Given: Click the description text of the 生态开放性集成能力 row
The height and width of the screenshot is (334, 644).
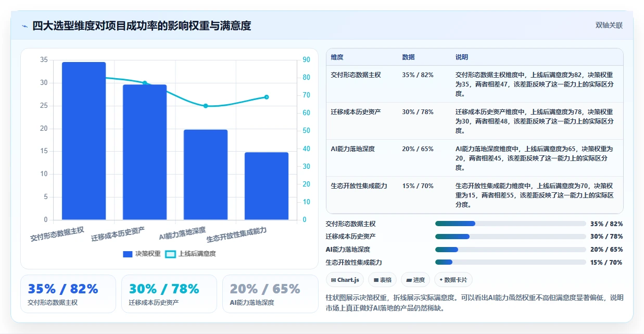Looking at the screenshot, I should tap(535, 195).
